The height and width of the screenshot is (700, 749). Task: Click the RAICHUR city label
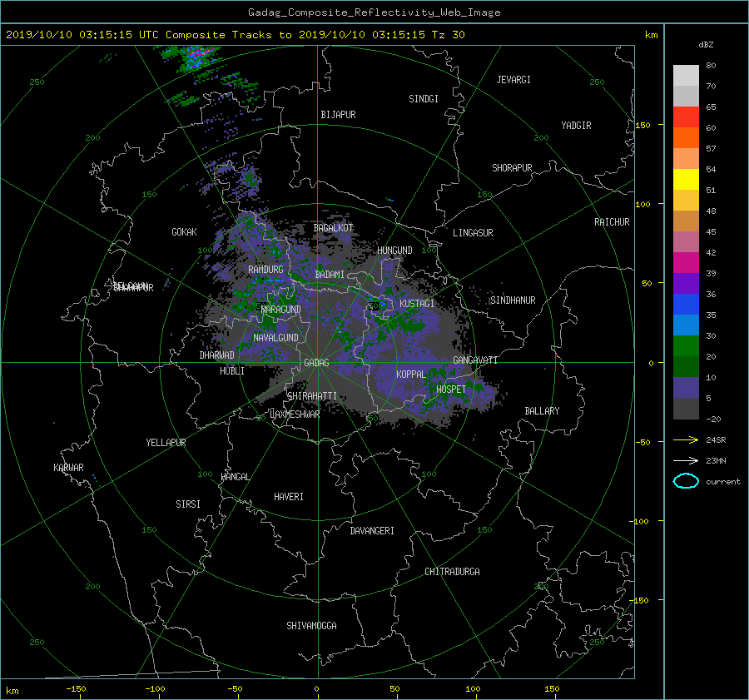click(x=612, y=222)
